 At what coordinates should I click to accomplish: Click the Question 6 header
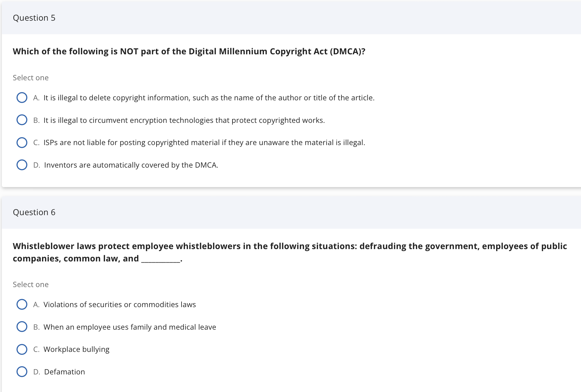[35, 212]
